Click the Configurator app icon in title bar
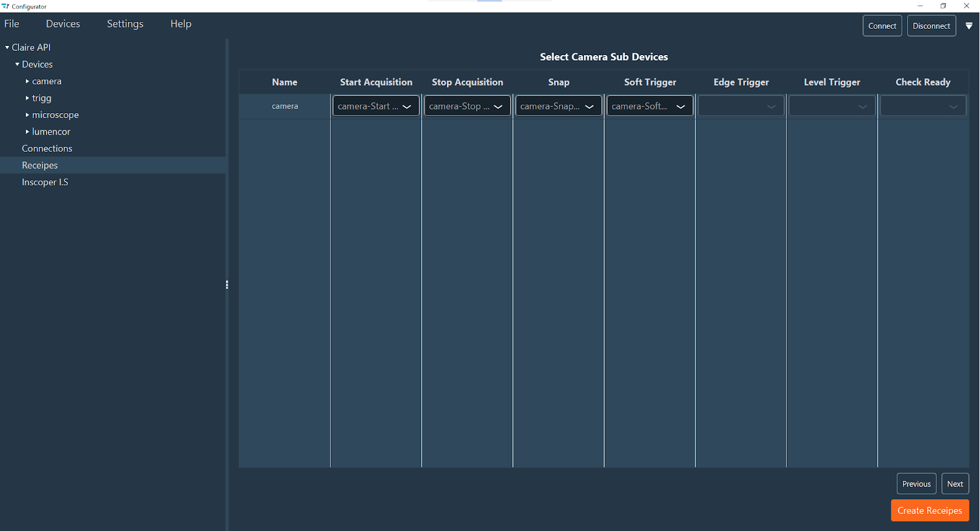Image resolution: width=980 pixels, height=531 pixels. 6,6
